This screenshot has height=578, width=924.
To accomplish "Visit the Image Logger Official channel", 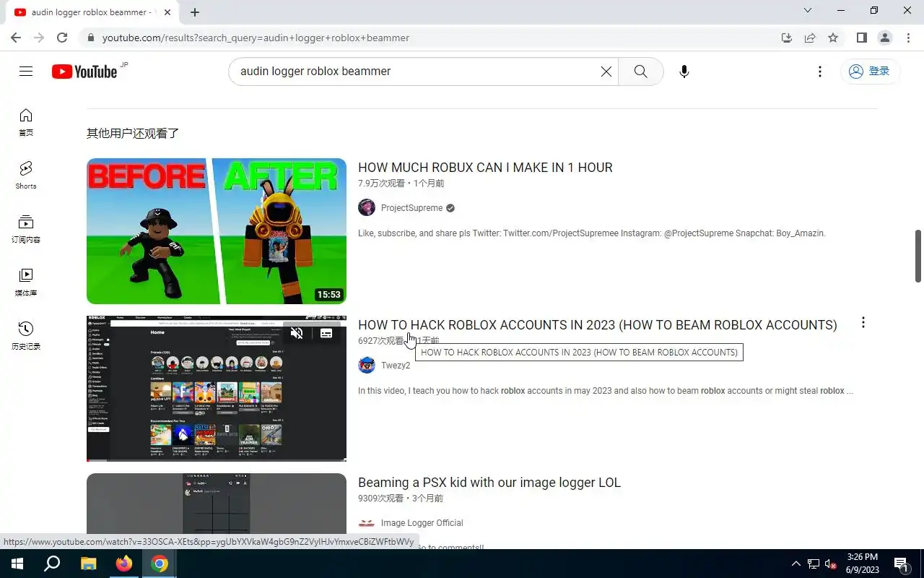I will pyautogui.click(x=422, y=523).
